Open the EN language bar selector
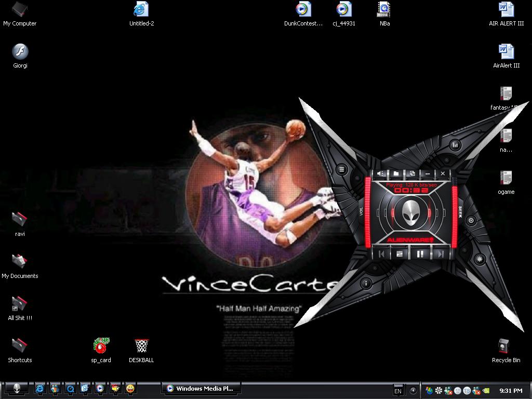 tap(398, 391)
